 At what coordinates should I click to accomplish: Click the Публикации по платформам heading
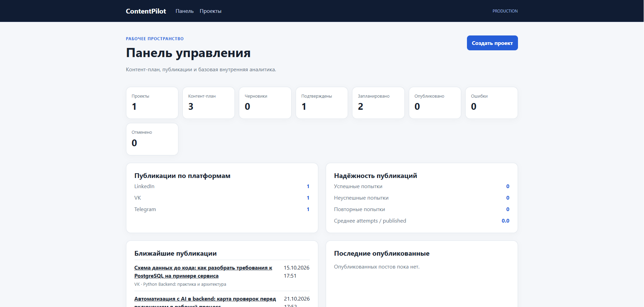182,176
